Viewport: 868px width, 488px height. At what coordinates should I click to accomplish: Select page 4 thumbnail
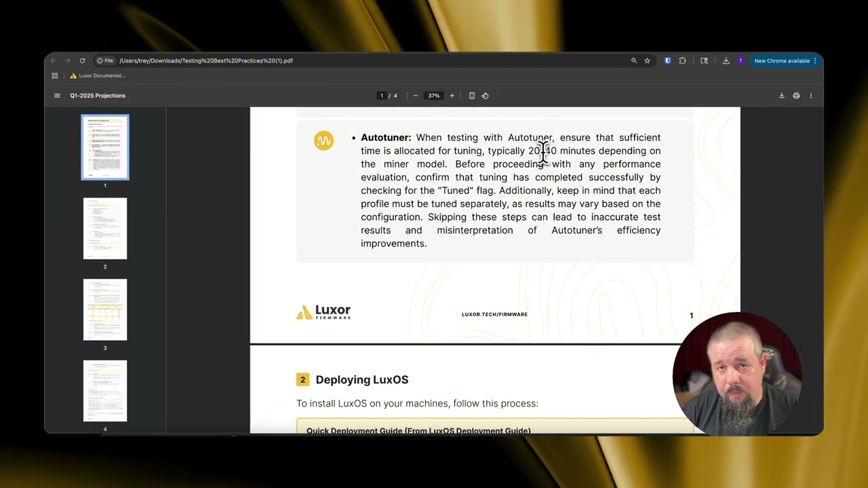click(105, 391)
